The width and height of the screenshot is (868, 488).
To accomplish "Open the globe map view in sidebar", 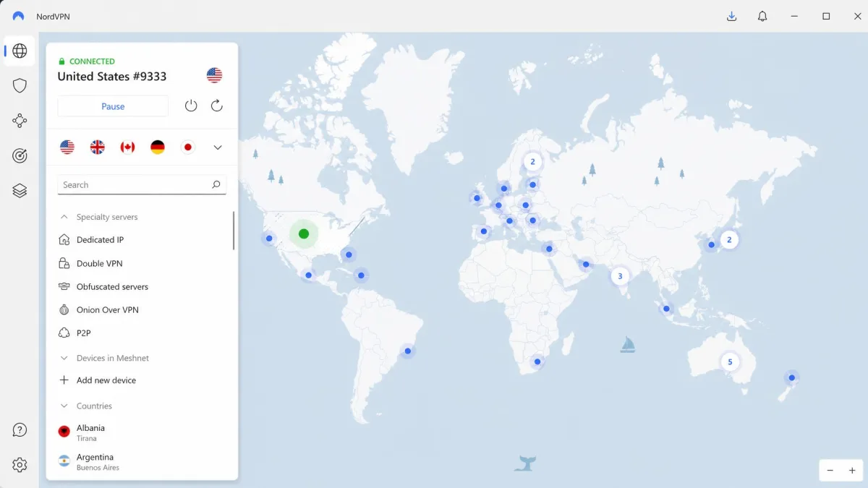I will click(20, 51).
